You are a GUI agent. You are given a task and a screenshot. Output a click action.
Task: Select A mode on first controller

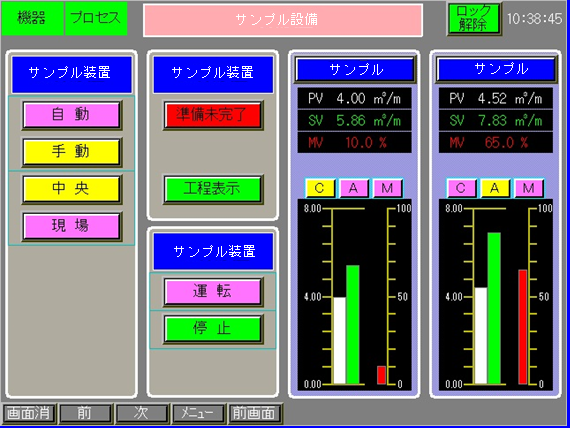[x=353, y=188]
